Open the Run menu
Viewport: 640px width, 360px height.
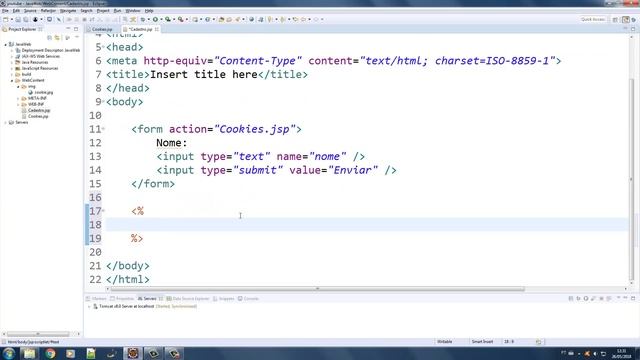pyautogui.click(x=118, y=11)
